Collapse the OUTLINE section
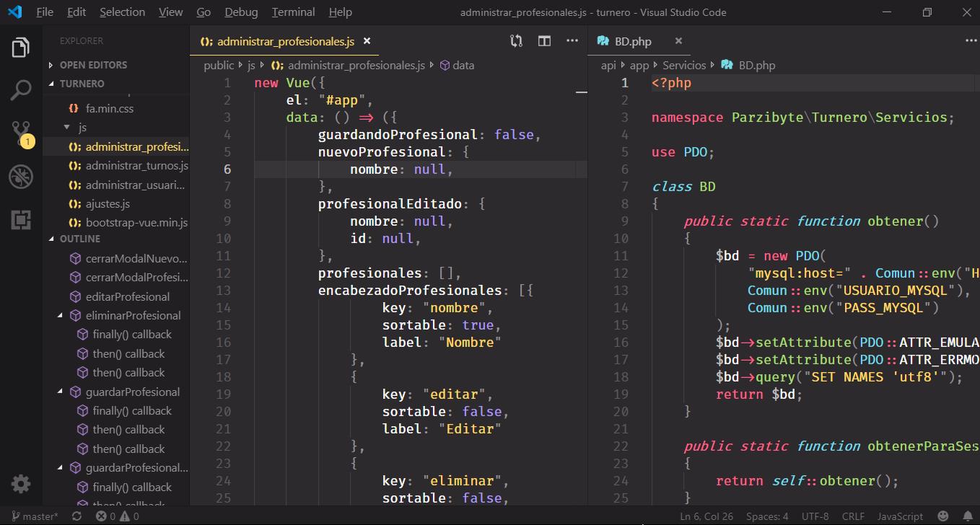Viewport: 980px width, 525px height. point(79,239)
